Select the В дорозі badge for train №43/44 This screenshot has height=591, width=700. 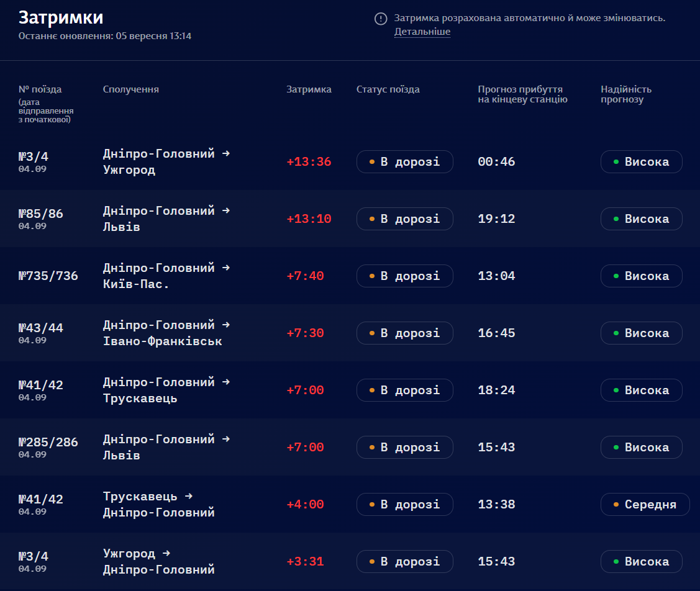pyautogui.click(x=404, y=333)
